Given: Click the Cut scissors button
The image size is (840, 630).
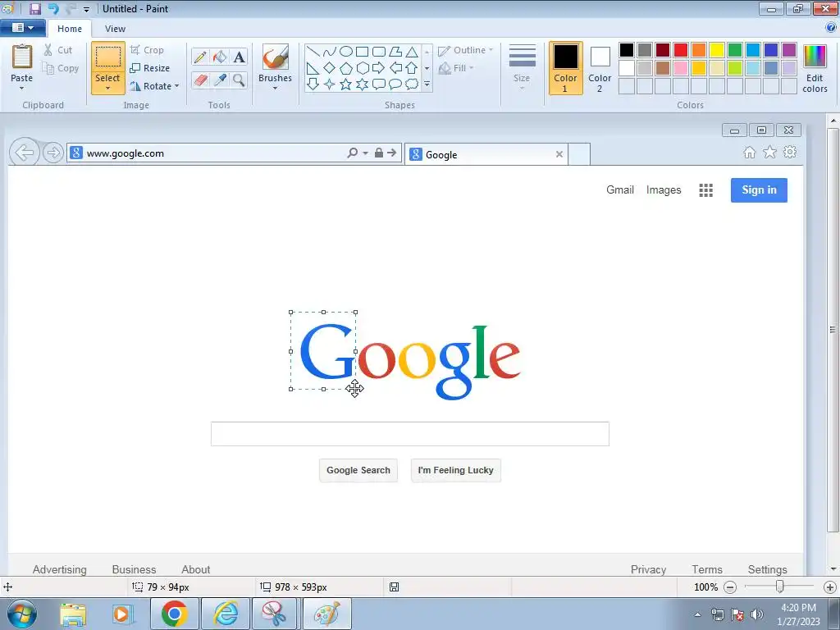Looking at the screenshot, I should point(58,50).
